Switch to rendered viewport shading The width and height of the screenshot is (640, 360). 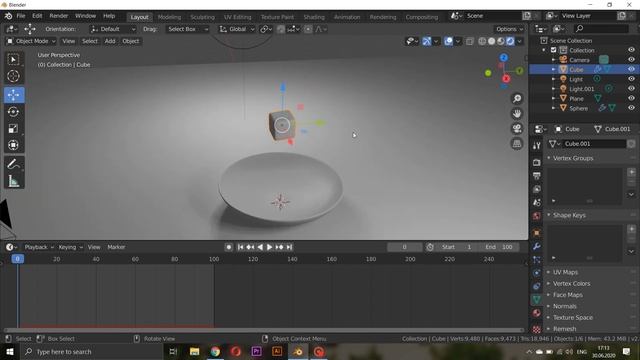tap(510, 41)
